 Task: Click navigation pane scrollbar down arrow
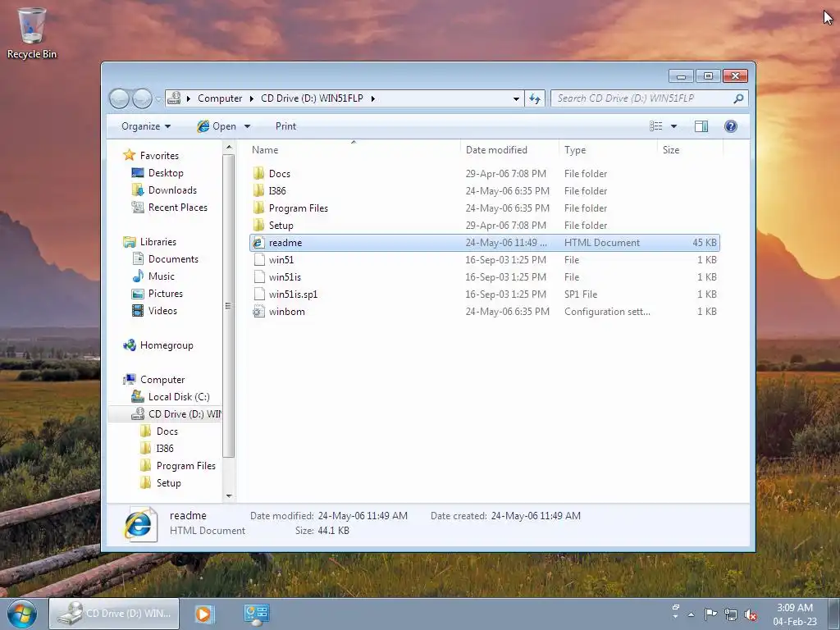[x=229, y=496]
